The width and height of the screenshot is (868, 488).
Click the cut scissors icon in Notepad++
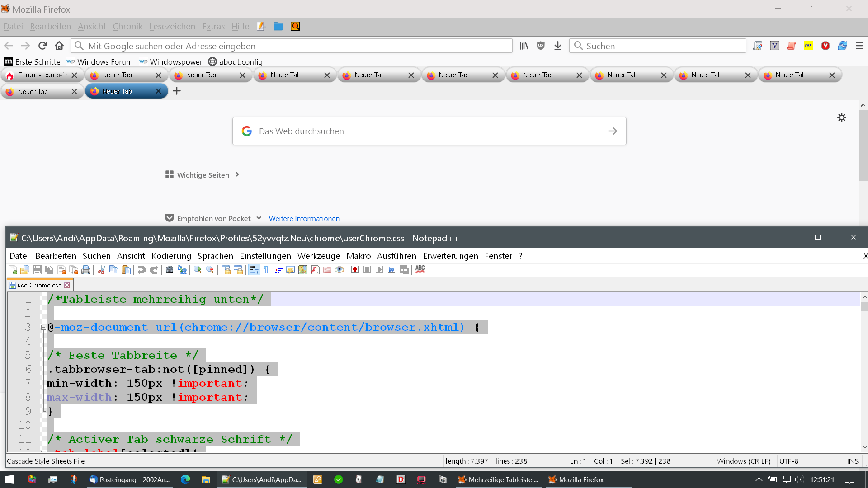101,270
